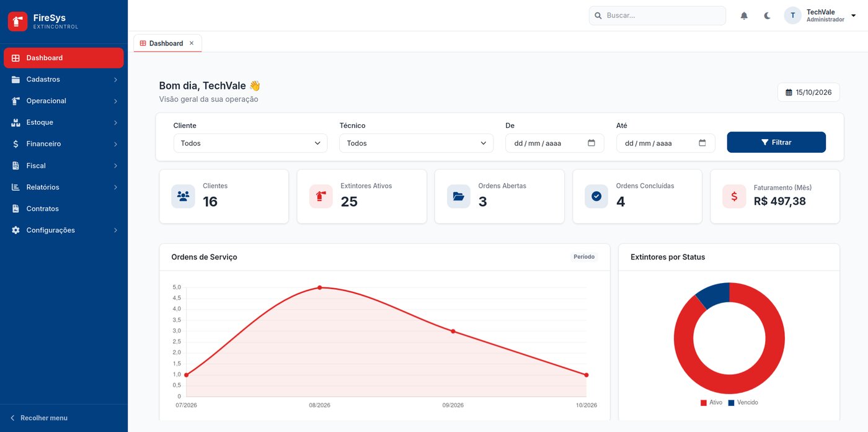Click the Relatórios chart icon
868x432 pixels.
(x=15, y=187)
